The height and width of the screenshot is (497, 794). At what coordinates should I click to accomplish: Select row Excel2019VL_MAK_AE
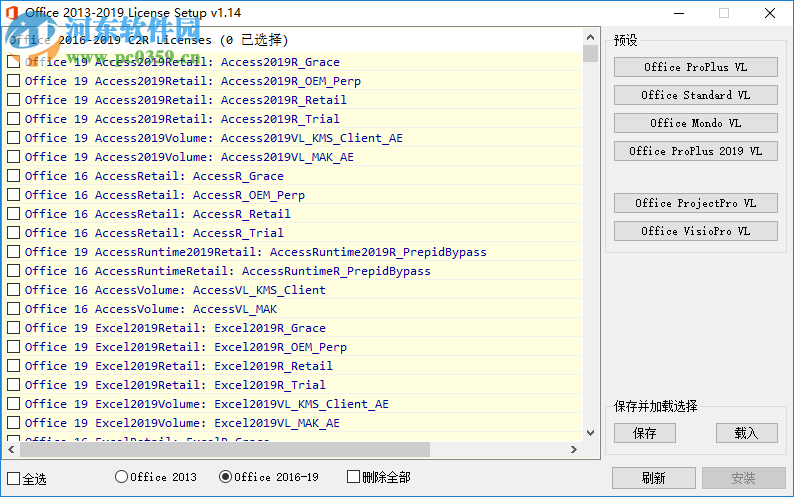pos(293,423)
